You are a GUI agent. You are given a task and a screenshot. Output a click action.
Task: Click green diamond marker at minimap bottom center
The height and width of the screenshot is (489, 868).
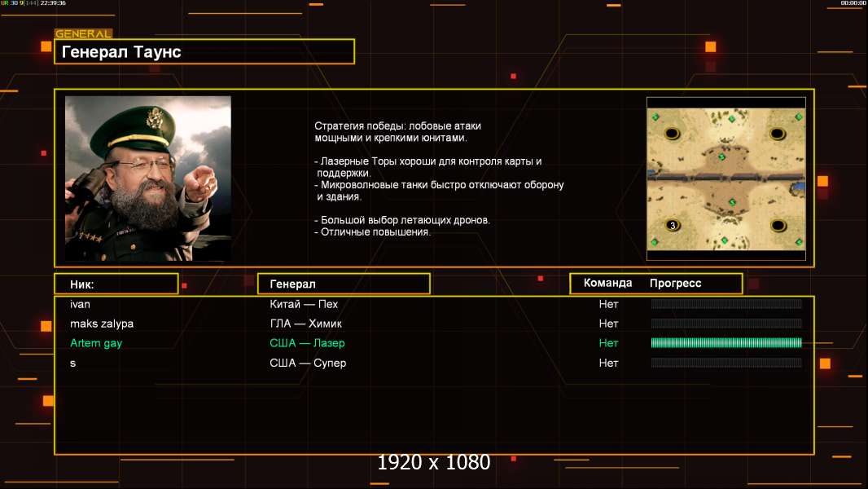(724, 240)
